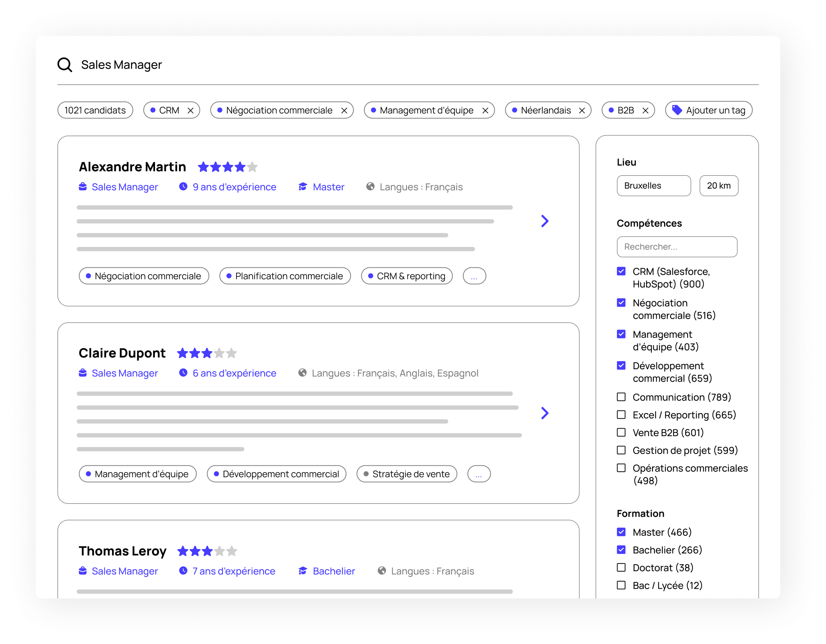Image resolution: width=826 pixels, height=644 pixels.
Task: Click the 1021 candidats pill
Action: pyautogui.click(x=95, y=110)
